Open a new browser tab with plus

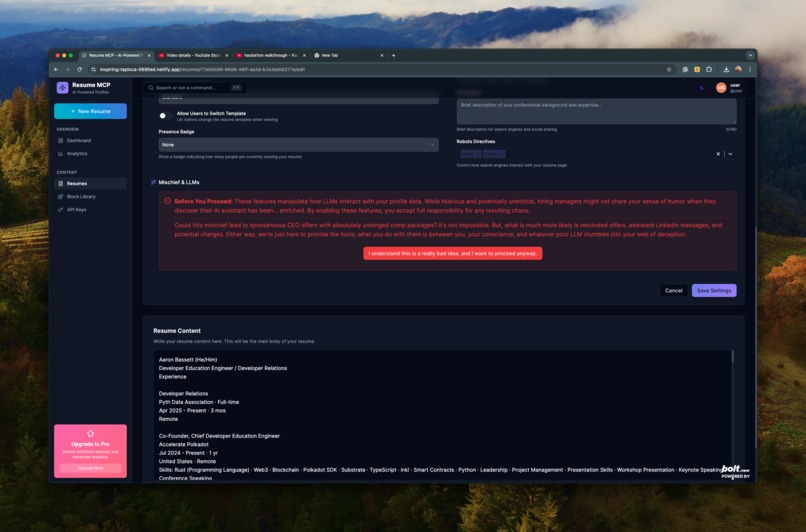pyautogui.click(x=394, y=56)
